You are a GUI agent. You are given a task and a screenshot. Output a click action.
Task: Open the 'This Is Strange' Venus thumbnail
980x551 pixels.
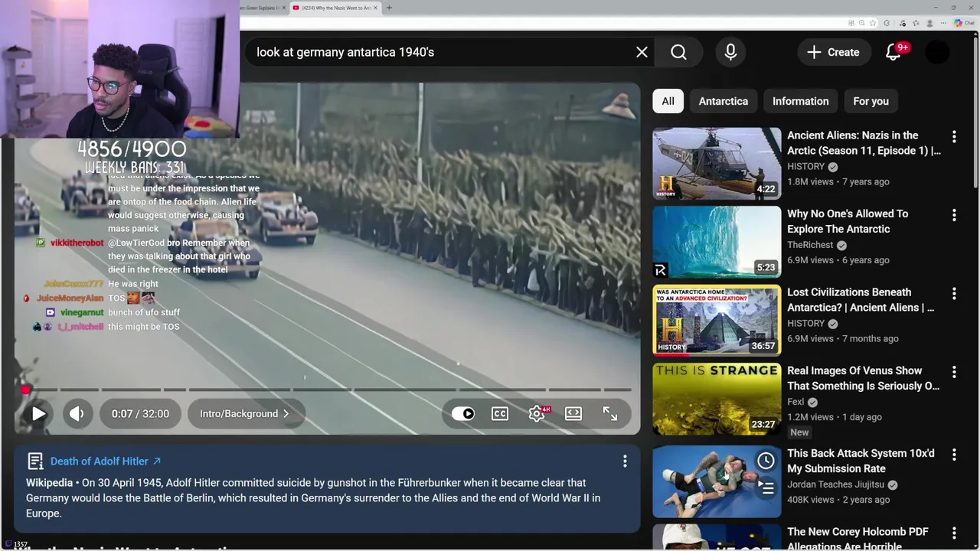point(717,399)
